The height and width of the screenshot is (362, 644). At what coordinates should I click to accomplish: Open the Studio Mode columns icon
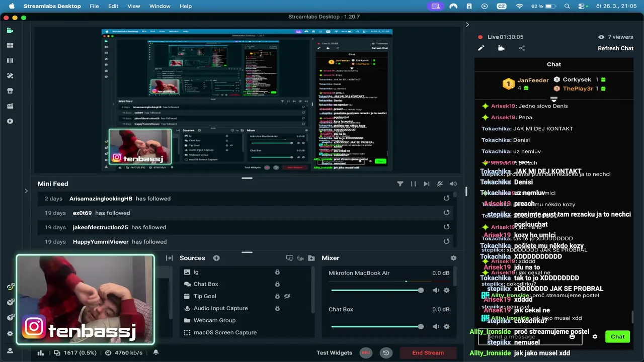click(10, 60)
